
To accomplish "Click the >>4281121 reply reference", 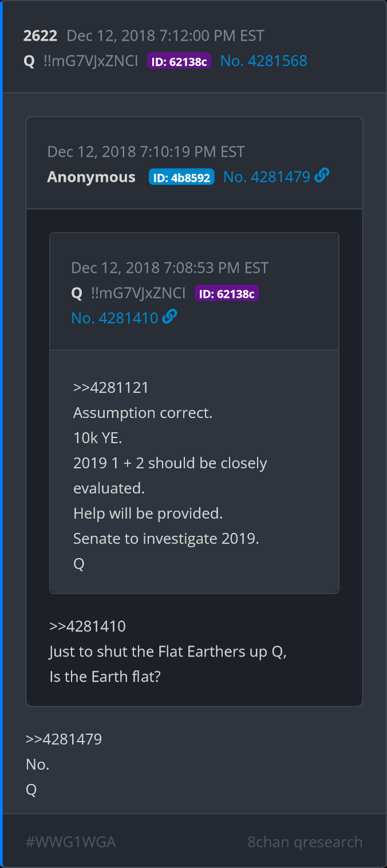I will 111,388.
